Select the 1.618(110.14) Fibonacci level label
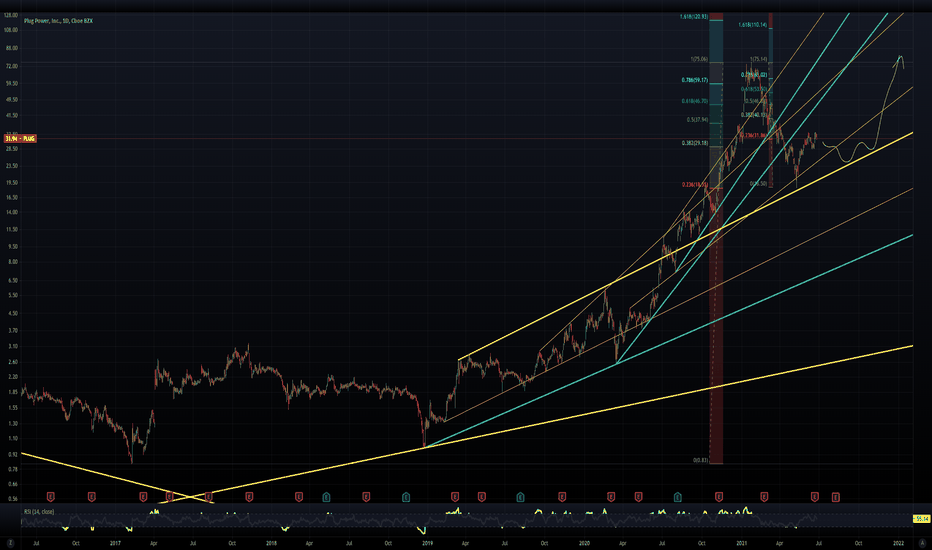 click(x=752, y=25)
